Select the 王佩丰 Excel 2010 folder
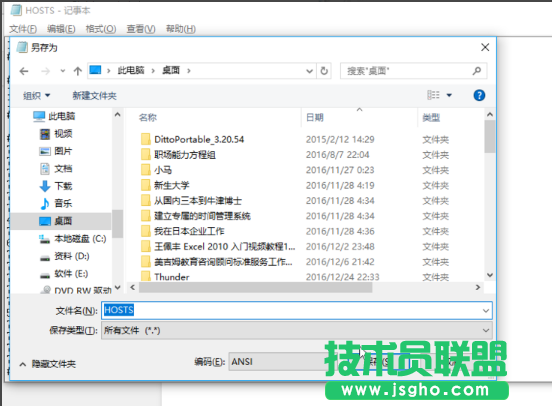 coord(224,246)
